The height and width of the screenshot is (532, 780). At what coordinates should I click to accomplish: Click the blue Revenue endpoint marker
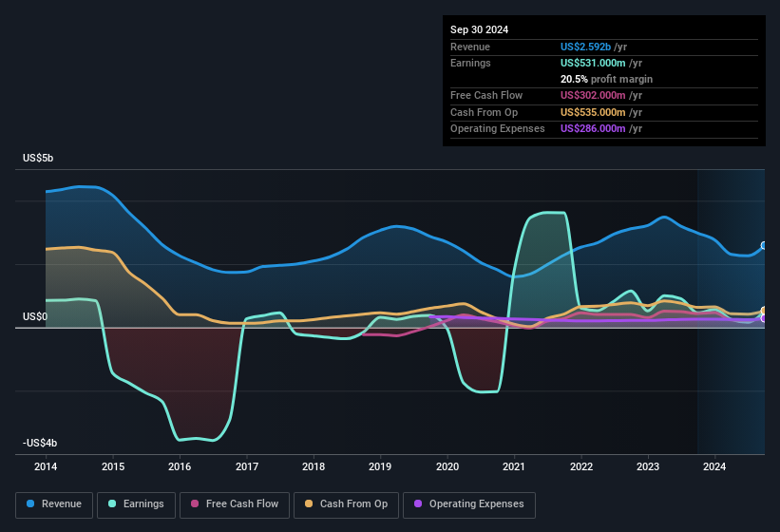[764, 246]
